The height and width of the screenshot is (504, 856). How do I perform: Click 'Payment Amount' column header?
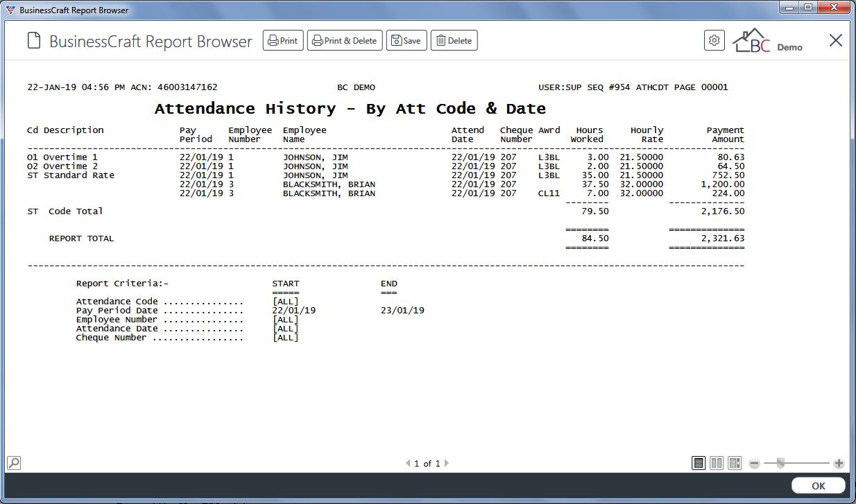[x=725, y=134]
